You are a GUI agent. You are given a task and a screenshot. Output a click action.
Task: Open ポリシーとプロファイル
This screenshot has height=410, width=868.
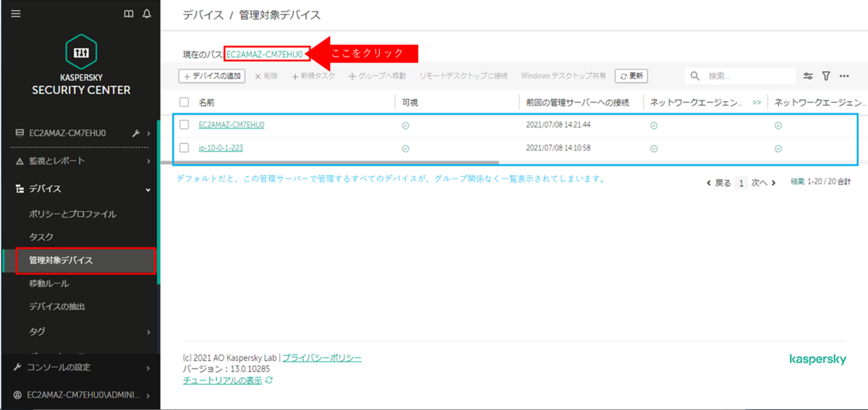click(x=72, y=214)
